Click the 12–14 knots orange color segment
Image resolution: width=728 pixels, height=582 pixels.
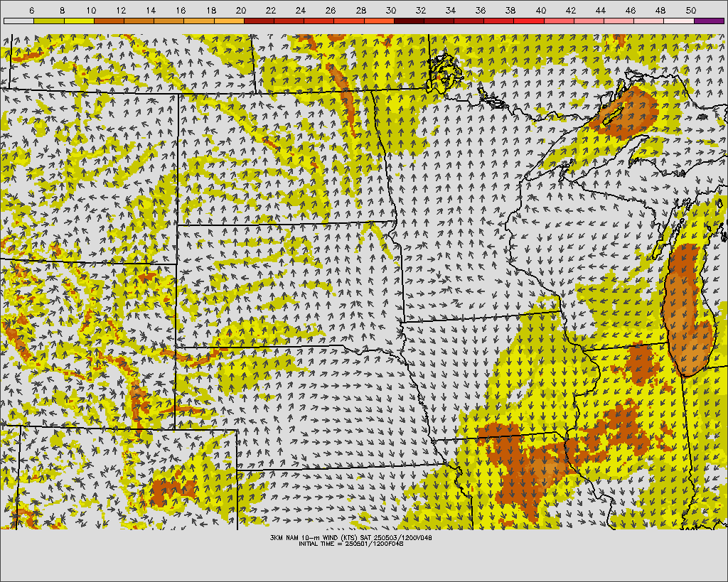pos(139,21)
